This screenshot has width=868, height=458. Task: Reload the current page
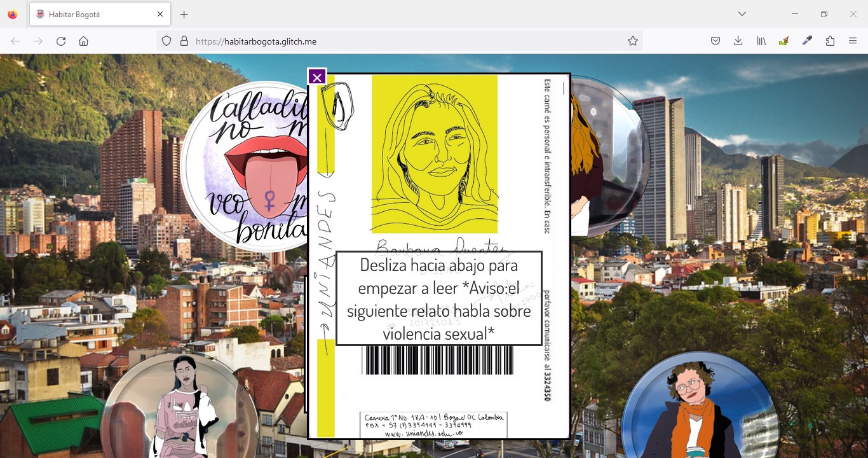[61, 41]
